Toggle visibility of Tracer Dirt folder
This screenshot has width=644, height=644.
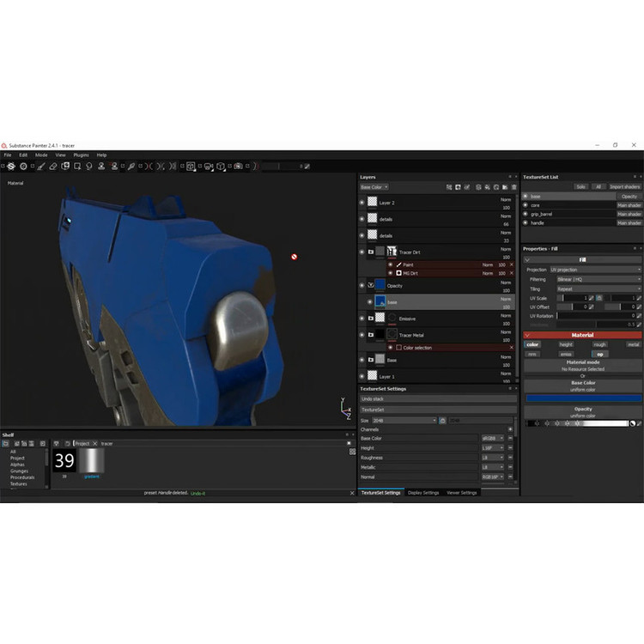click(362, 252)
